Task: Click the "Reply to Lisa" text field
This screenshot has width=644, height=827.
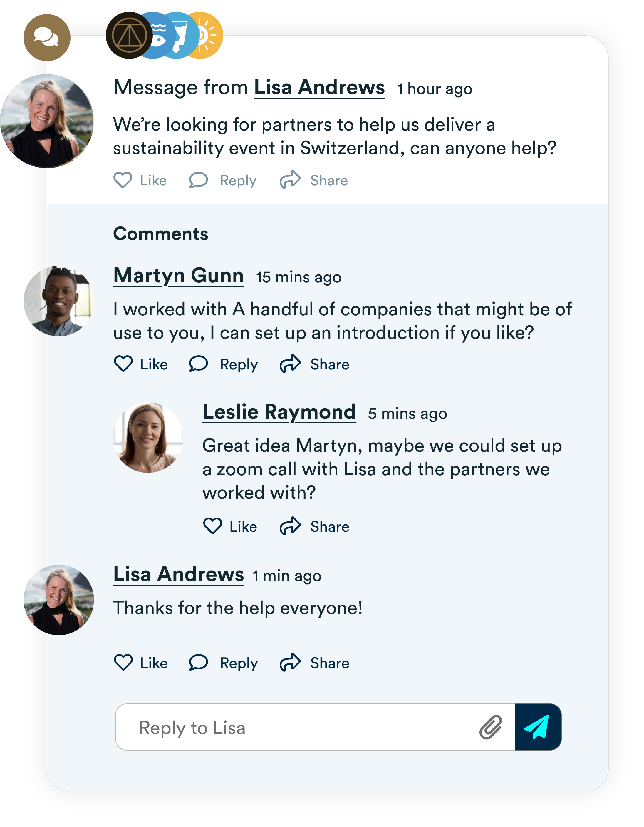Action: 295,727
